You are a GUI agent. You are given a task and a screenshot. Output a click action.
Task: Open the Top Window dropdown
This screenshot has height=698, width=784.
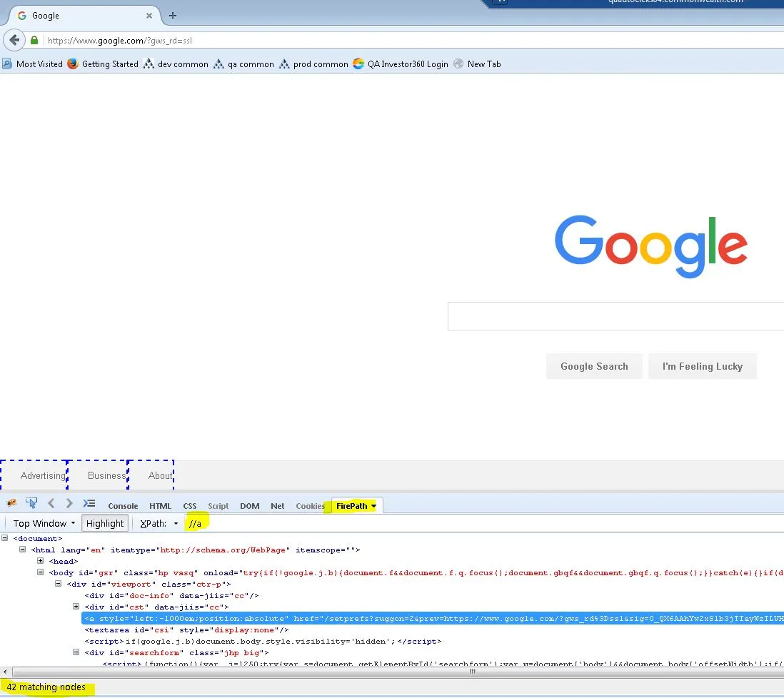44,523
